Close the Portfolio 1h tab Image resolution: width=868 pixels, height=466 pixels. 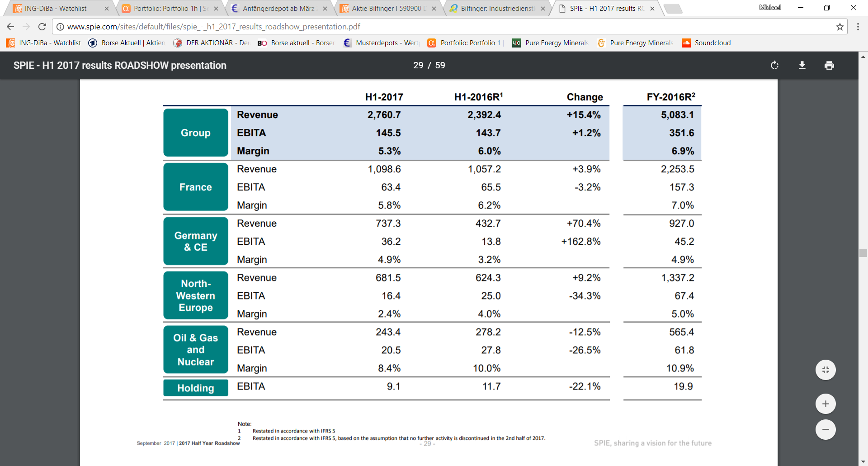(x=216, y=9)
